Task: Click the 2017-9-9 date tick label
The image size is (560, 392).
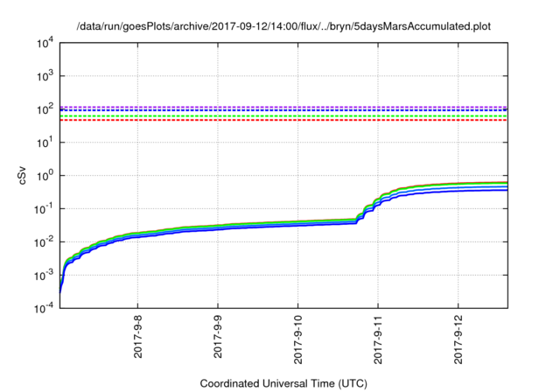Action: click(218, 336)
